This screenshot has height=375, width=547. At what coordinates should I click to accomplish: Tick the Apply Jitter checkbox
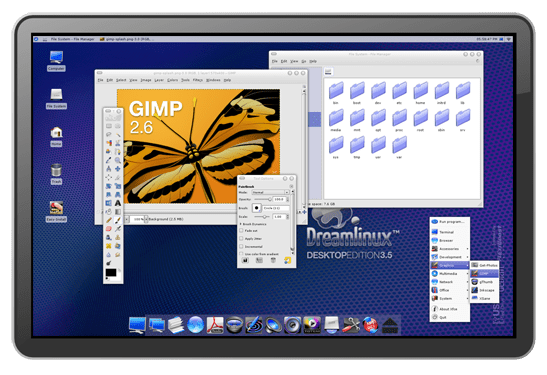[241, 239]
